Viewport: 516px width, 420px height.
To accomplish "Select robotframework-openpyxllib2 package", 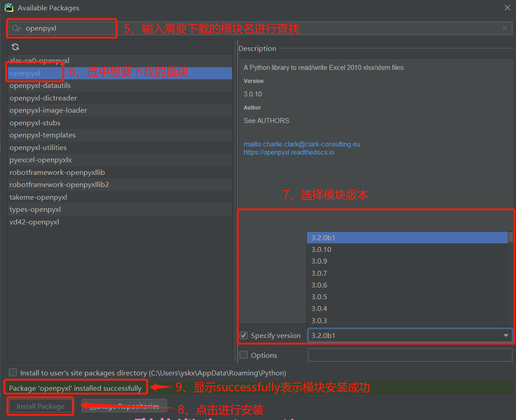I will pyautogui.click(x=120, y=185).
